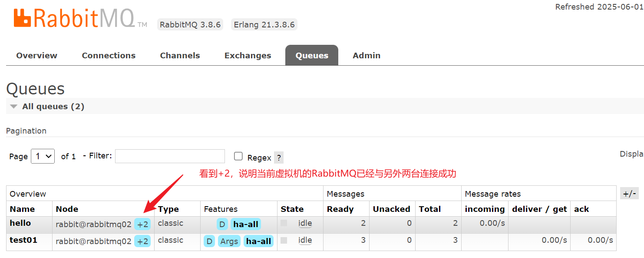Open the Exchanges tab
The height and width of the screenshot is (258, 644).
click(248, 55)
